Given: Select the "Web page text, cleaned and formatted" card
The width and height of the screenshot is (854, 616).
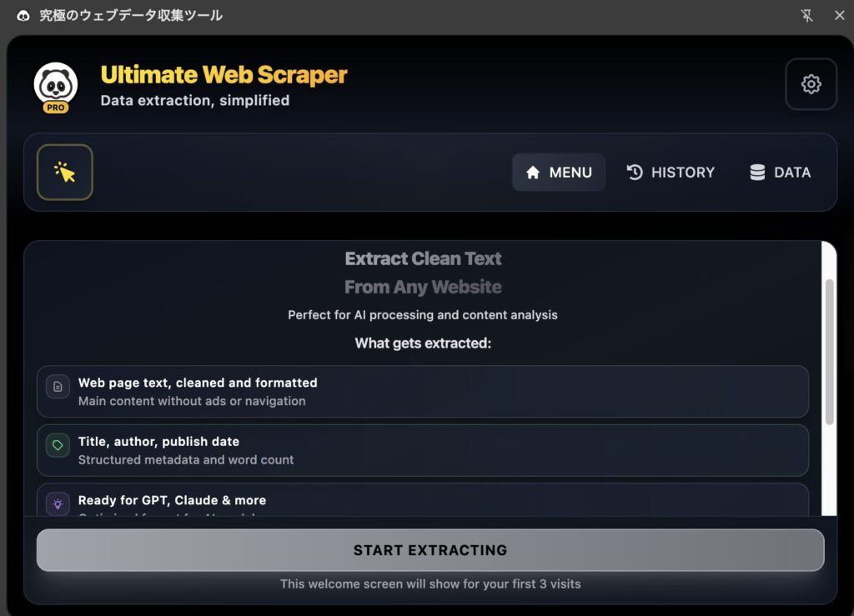Looking at the screenshot, I should (422, 392).
